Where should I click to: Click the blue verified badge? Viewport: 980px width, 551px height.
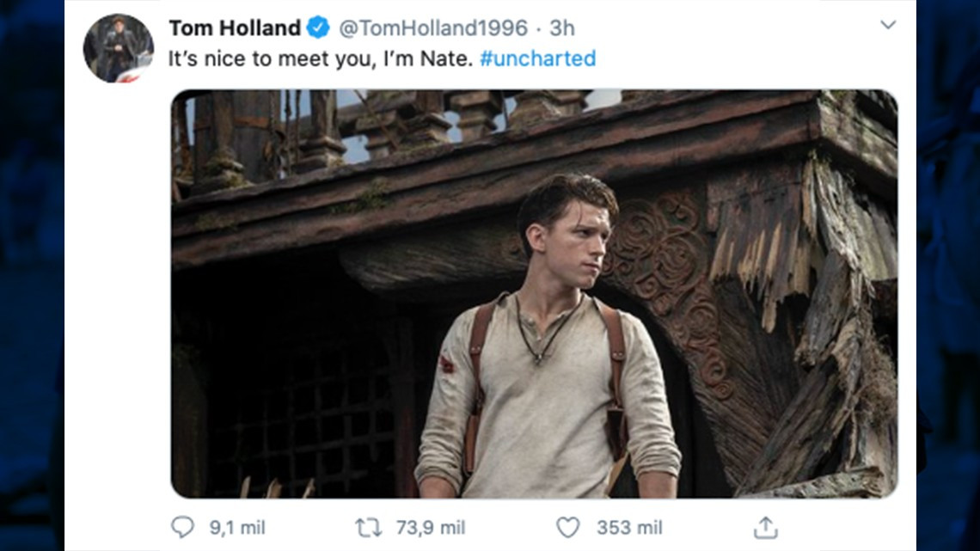315,27
